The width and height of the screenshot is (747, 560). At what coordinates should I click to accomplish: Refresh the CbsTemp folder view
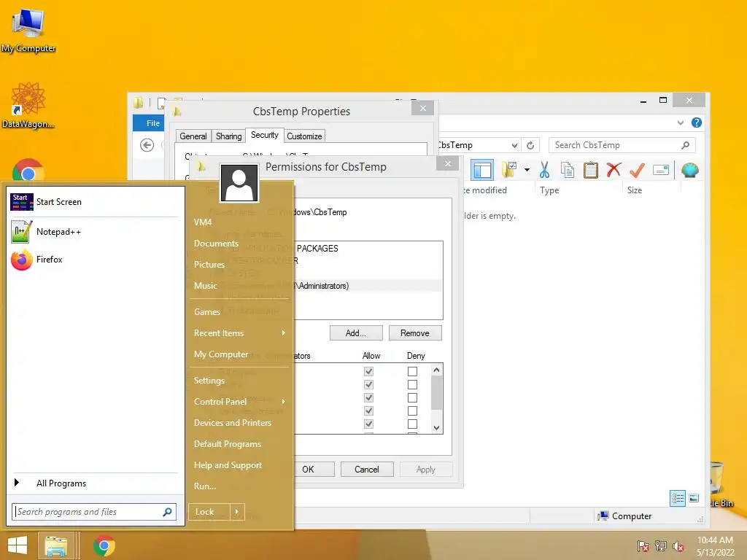(x=530, y=145)
